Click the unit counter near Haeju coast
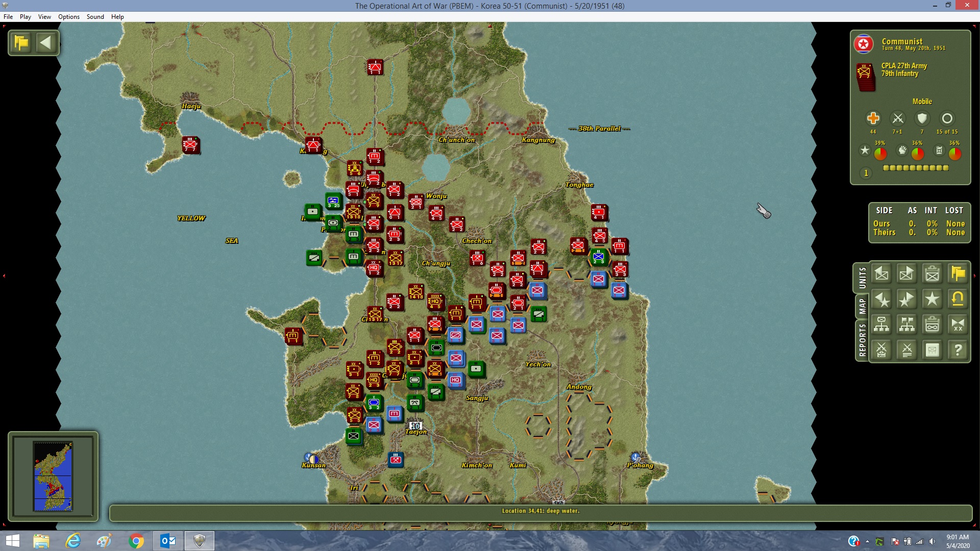The image size is (980, 551). (x=190, y=145)
